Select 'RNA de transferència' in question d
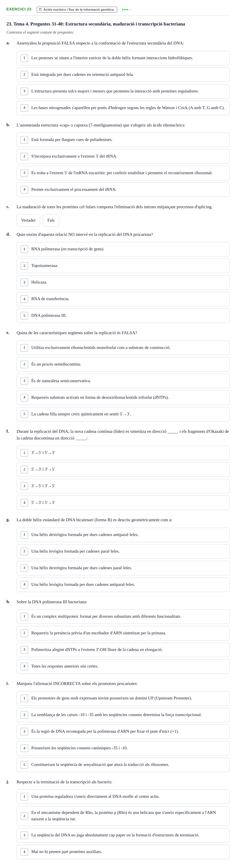236x868 pixels. (x=123, y=299)
